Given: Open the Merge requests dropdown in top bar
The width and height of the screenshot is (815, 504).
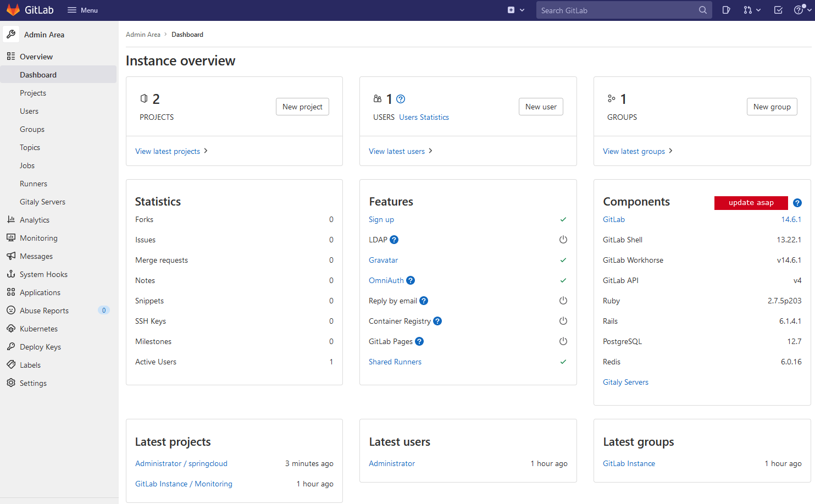Looking at the screenshot, I should pyautogui.click(x=752, y=10).
